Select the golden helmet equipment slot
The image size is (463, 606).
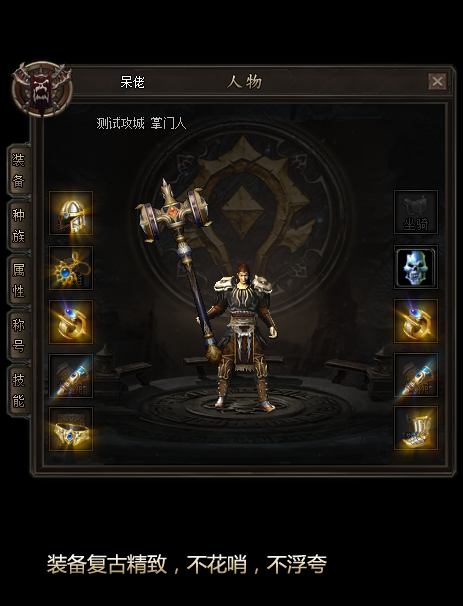(71, 213)
